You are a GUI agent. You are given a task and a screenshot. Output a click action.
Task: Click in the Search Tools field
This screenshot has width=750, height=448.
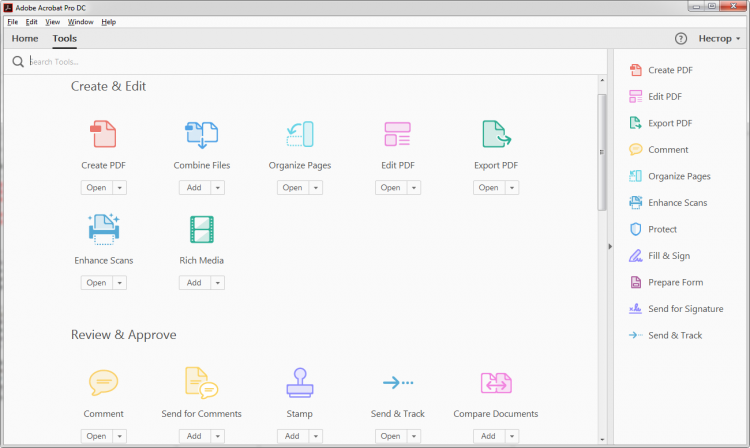(x=306, y=62)
